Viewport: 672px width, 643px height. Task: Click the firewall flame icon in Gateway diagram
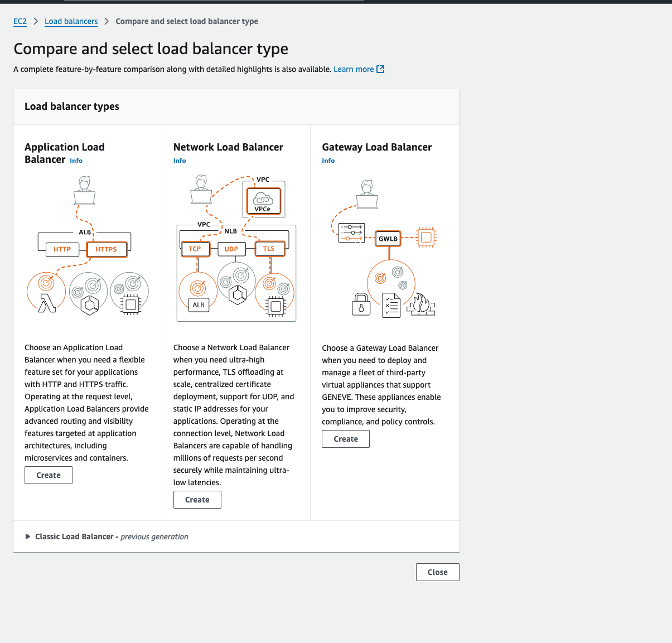point(421,304)
